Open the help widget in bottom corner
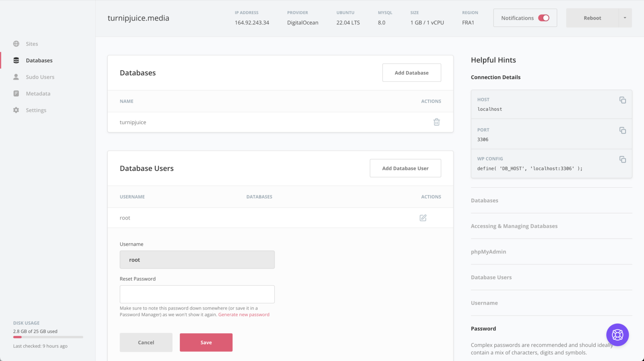 [617, 335]
